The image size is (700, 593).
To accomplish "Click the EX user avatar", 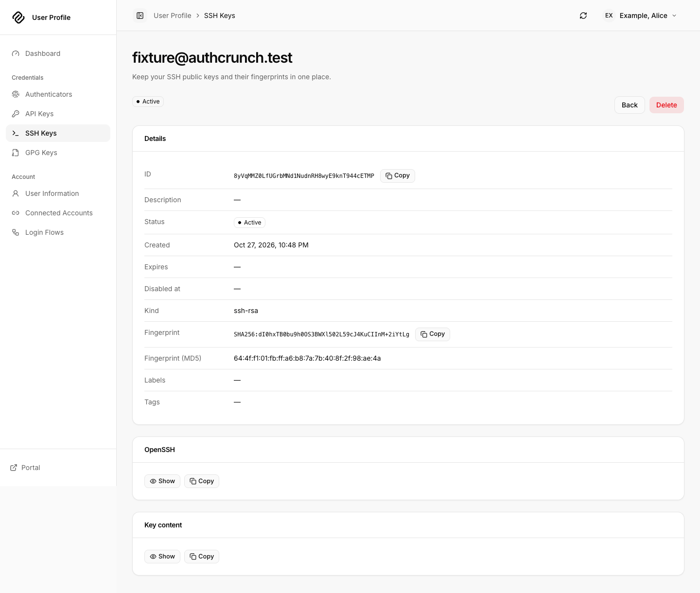I will pyautogui.click(x=609, y=16).
